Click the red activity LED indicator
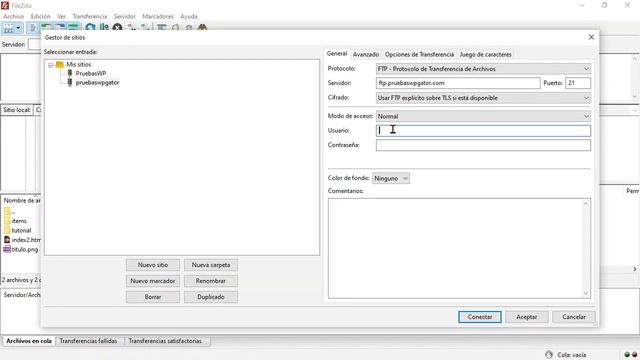The width and height of the screenshot is (640, 360). (x=635, y=355)
